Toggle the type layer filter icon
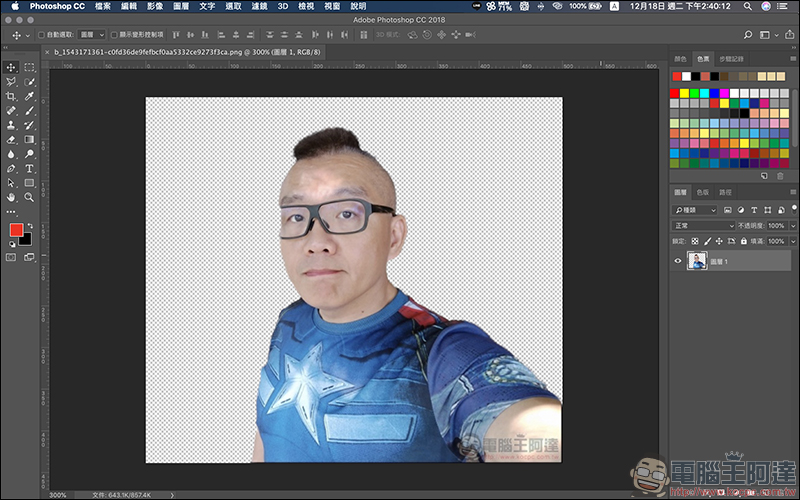 click(x=754, y=210)
